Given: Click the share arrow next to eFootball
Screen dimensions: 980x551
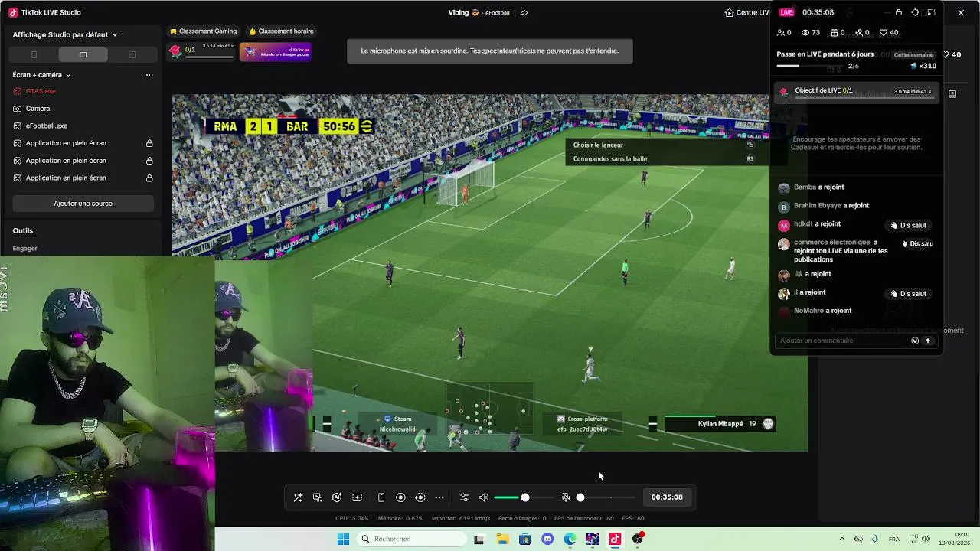Looking at the screenshot, I should 524,13.
